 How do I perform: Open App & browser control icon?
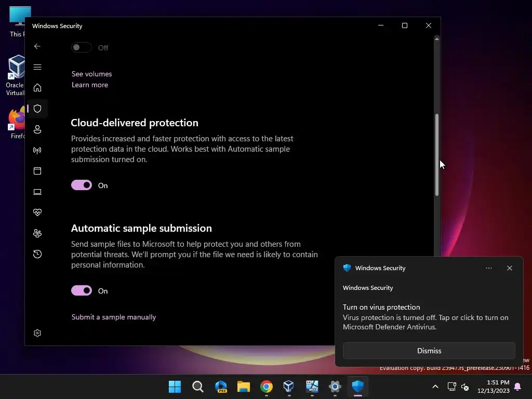[37, 171]
